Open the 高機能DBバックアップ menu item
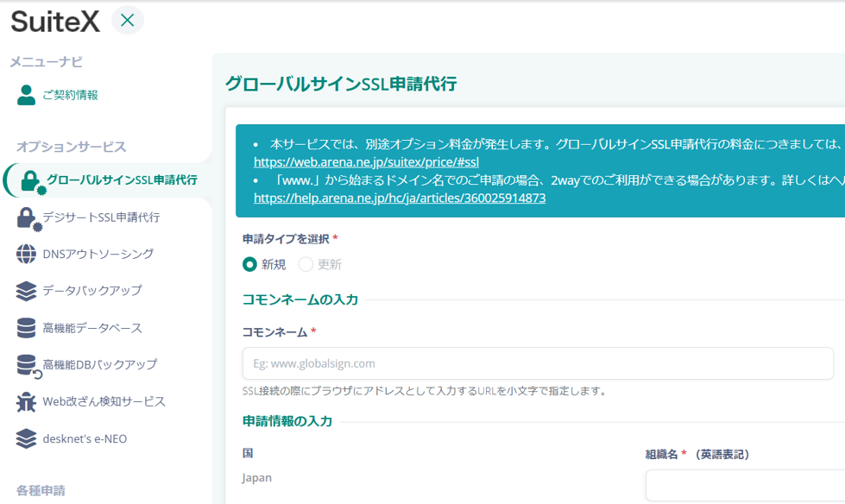This screenshot has width=845, height=504. tap(100, 364)
